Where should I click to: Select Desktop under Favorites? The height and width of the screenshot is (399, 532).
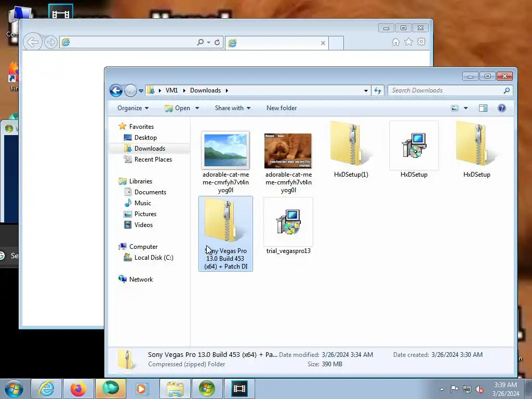coord(145,137)
